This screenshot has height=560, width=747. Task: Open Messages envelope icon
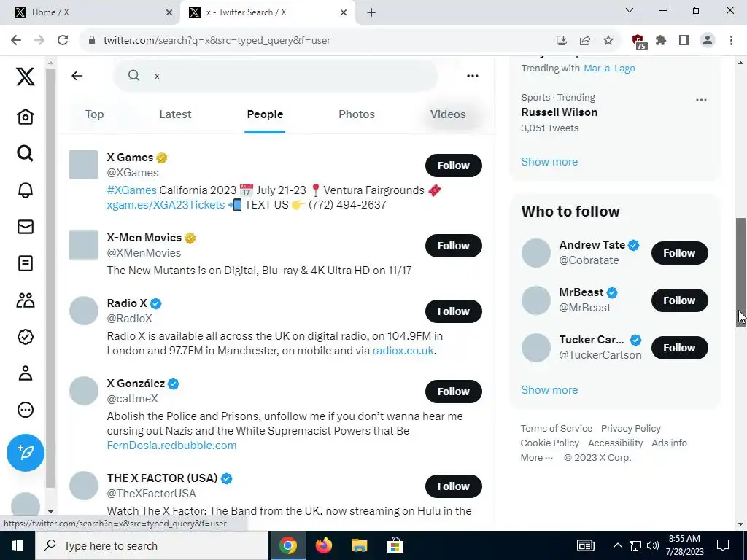coord(26,227)
